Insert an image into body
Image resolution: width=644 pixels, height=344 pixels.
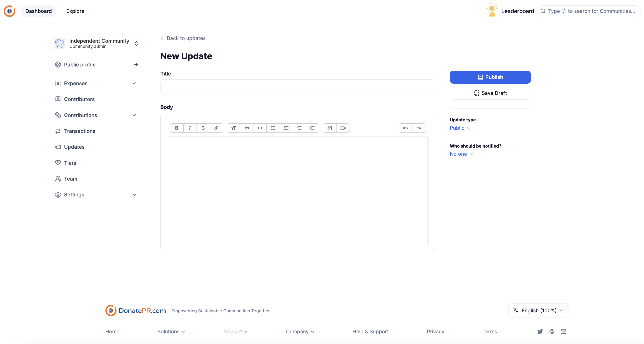329,128
